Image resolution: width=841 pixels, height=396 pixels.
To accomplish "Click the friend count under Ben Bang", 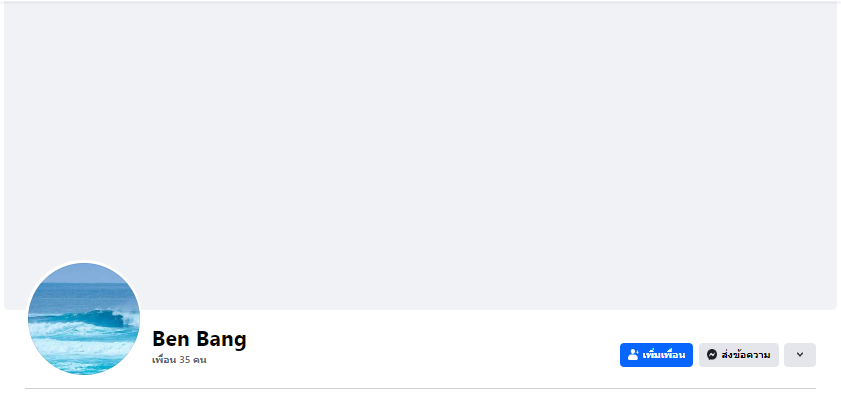I will pyautogui.click(x=179, y=360).
